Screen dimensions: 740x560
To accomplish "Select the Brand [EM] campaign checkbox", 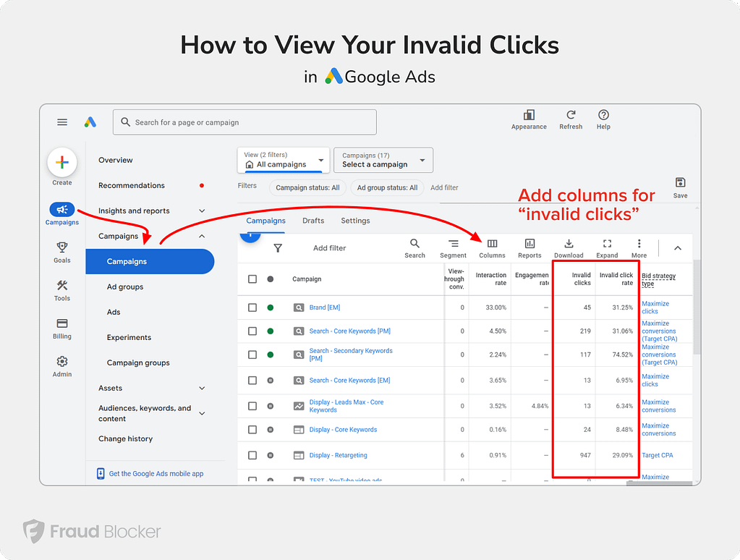I will coord(252,307).
